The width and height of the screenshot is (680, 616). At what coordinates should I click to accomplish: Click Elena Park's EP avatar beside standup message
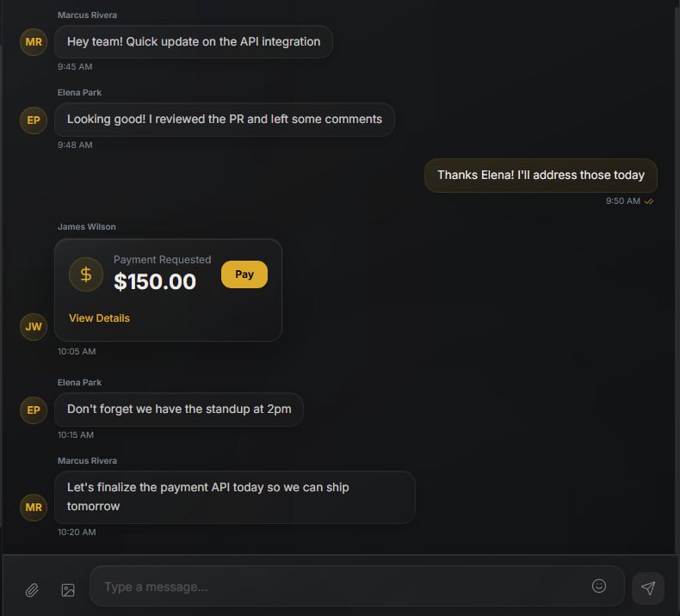coord(34,410)
